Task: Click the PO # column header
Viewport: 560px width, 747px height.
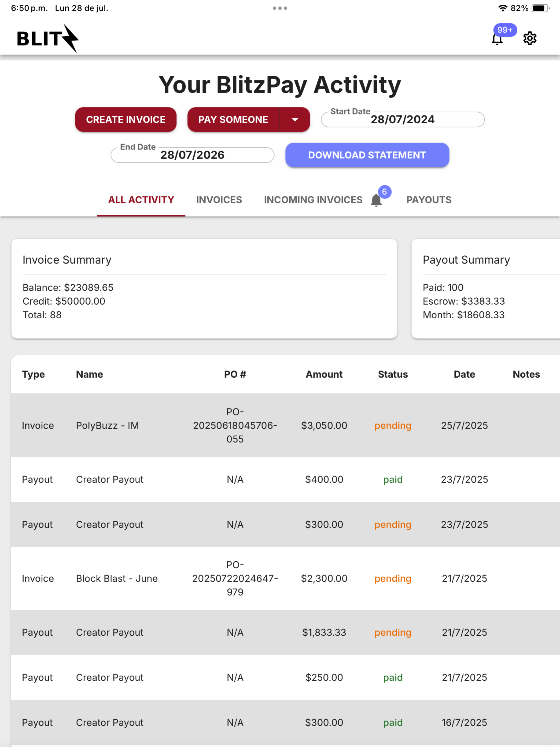Action: (x=235, y=374)
